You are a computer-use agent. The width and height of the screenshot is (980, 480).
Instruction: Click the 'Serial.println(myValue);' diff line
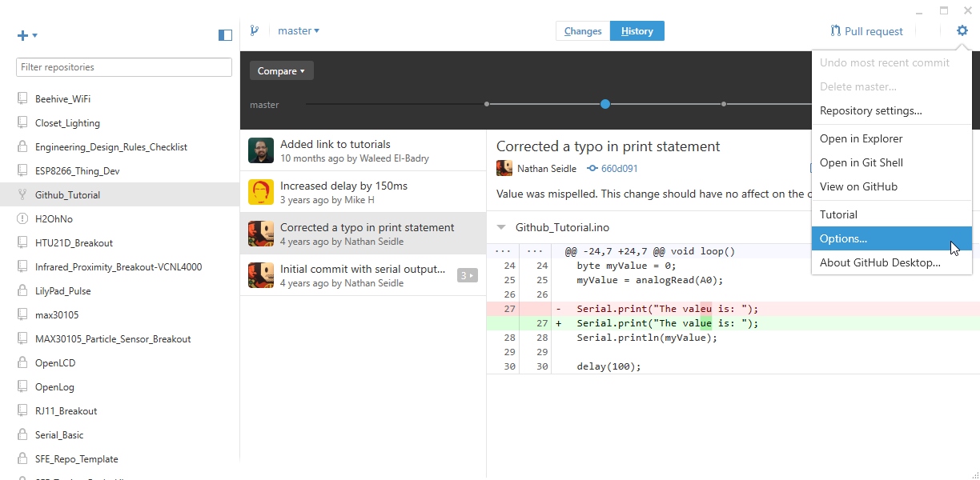coord(733,338)
